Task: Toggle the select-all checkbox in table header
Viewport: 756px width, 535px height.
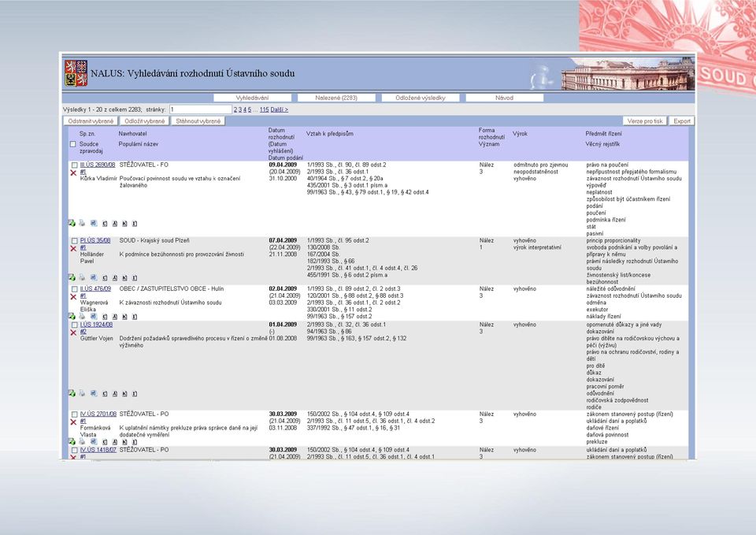Action: tap(72, 144)
